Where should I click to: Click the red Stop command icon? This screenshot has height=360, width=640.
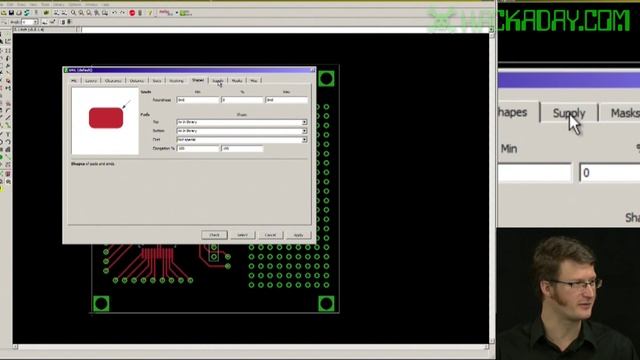[x=132, y=13]
